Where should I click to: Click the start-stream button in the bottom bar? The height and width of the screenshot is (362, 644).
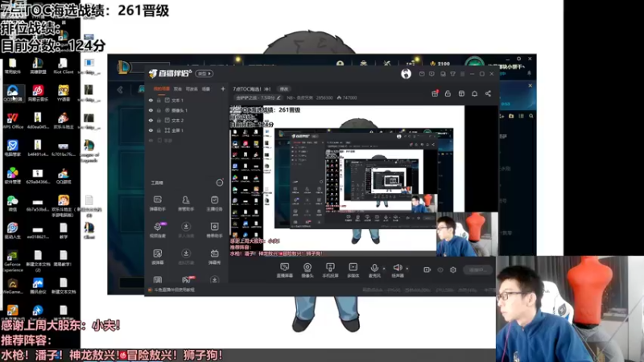click(x=477, y=269)
